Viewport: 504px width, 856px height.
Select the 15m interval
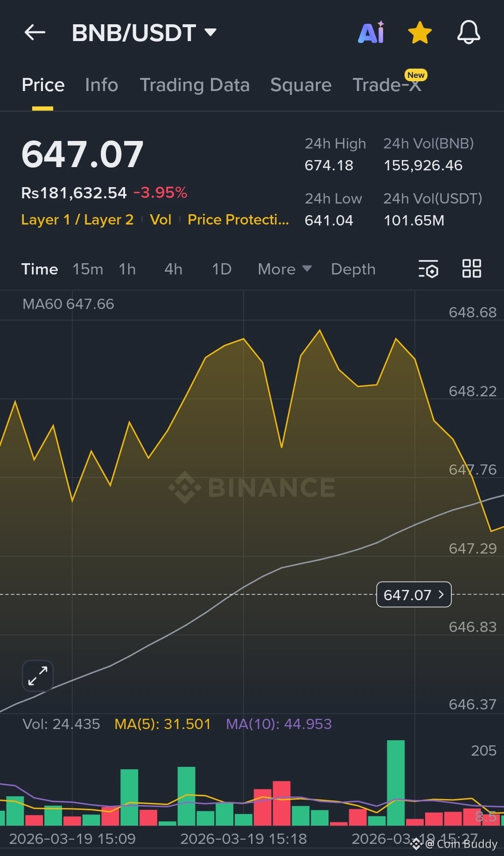[x=88, y=269]
